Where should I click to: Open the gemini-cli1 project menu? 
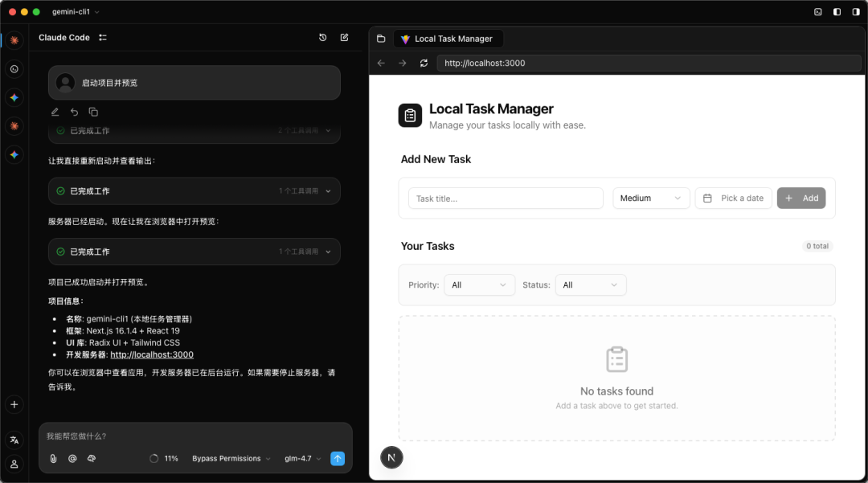point(76,12)
